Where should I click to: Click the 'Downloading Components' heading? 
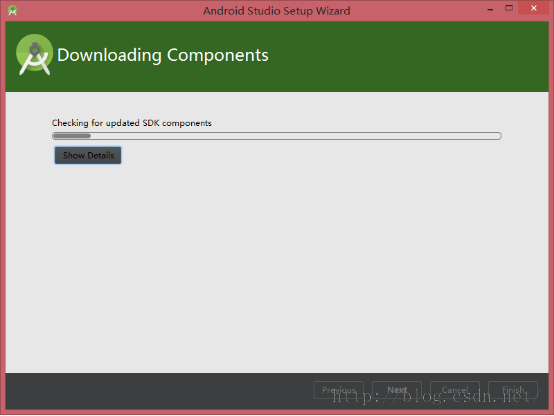(x=163, y=55)
